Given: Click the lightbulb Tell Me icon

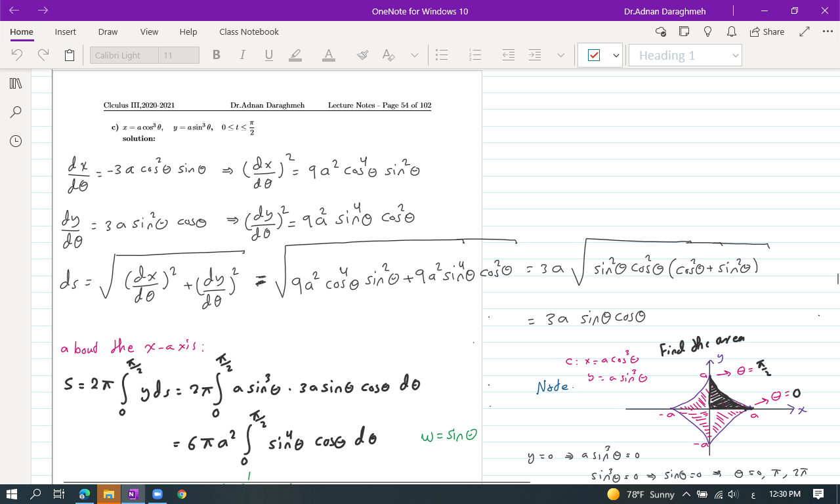Looking at the screenshot, I should [x=708, y=31].
